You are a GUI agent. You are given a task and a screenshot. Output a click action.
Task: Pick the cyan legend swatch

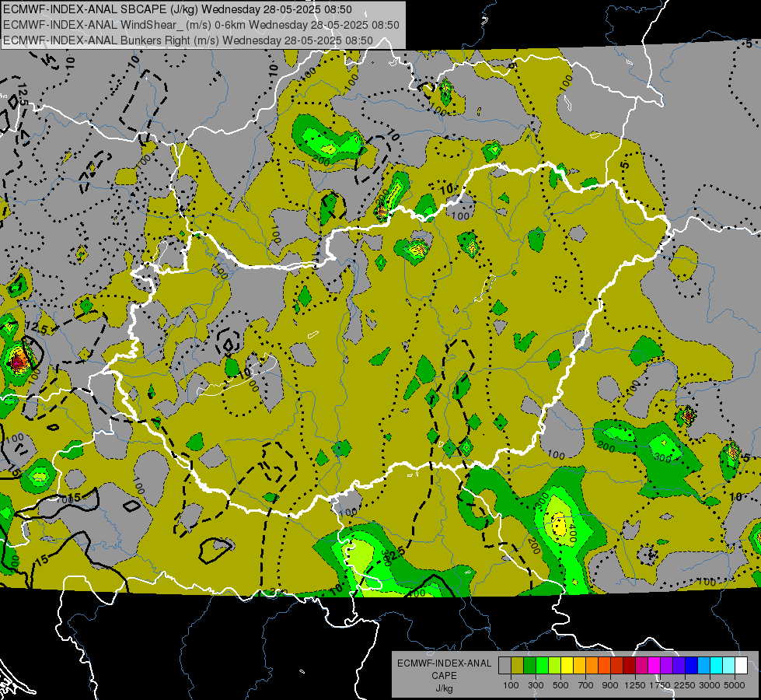pyautogui.click(x=717, y=666)
